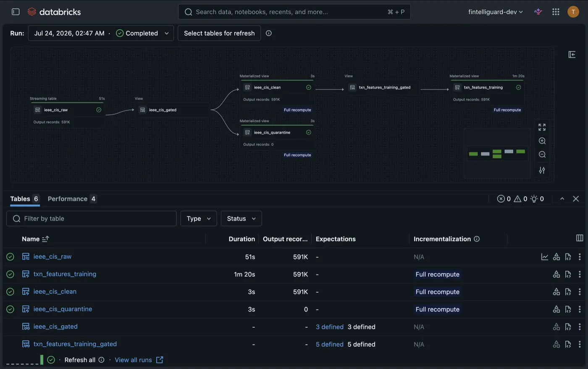
Task: Open catalog icon for ieee_cis_gated row
Action: 556,327
